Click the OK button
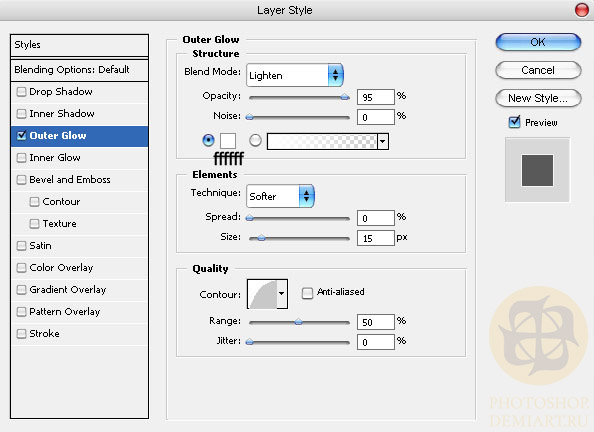Image resolution: width=594 pixels, height=432 pixels. tap(538, 42)
